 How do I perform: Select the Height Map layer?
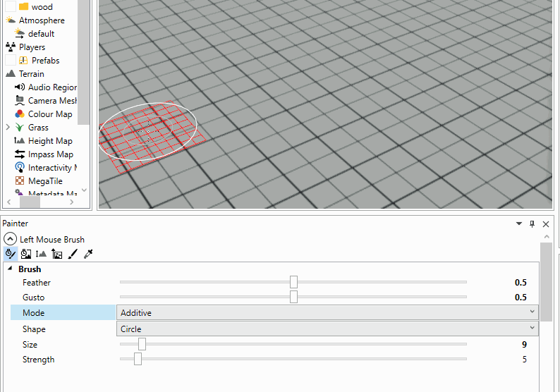pos(50,141)
